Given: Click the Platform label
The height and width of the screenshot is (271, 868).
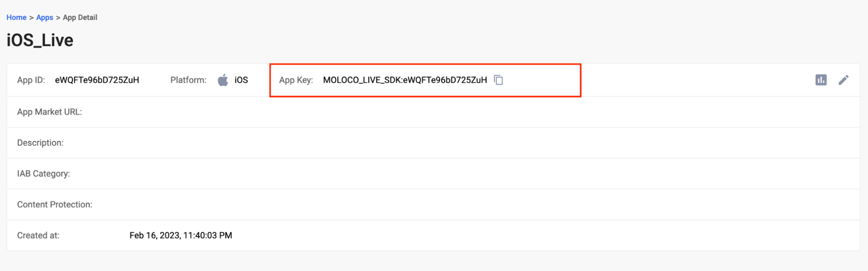Looking at the screenshot, I should coord(188,80).
